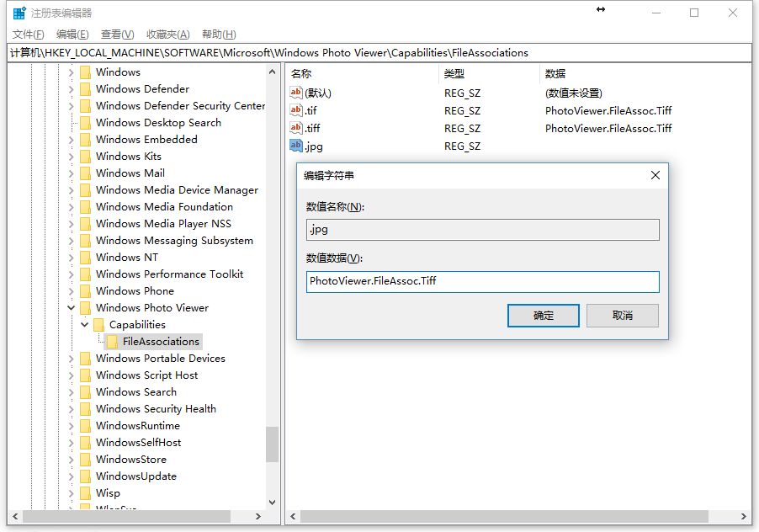The width and height of the screenshot is (759, 532).
Task: Expand the Windows Media Player NSS node
Action: [x=72, y=224]
